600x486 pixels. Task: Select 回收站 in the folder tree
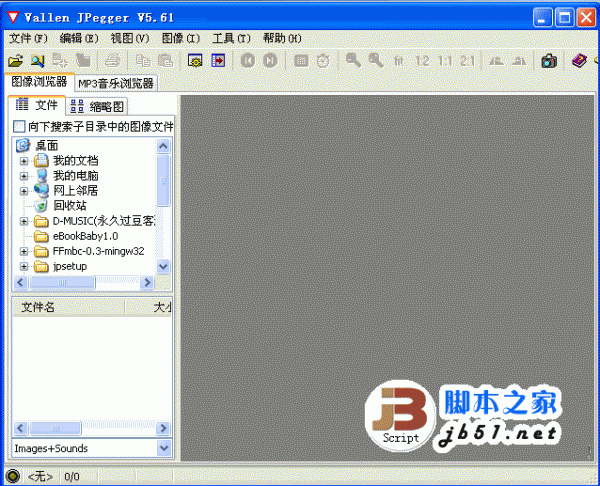(x=70, y=206)
